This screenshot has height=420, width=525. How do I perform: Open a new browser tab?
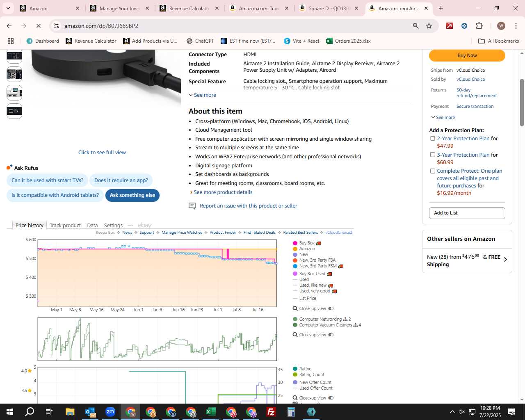(x=441, y=8)
